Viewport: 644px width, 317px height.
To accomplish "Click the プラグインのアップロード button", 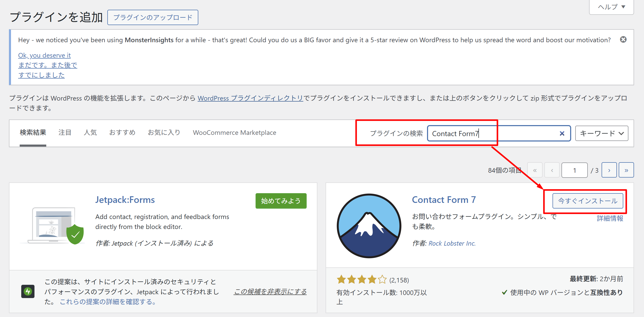I will pyautogui.click(x=153, y=17).
